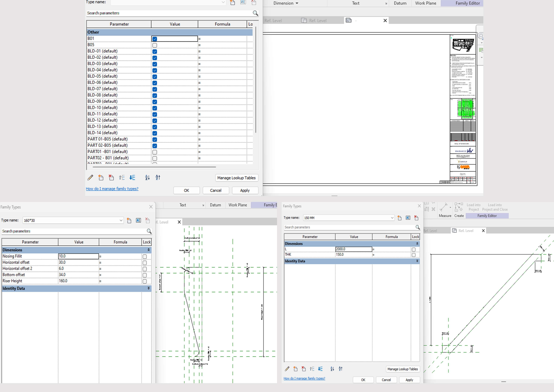Lock the Riser Height parameter

click(x=145, y=281)
